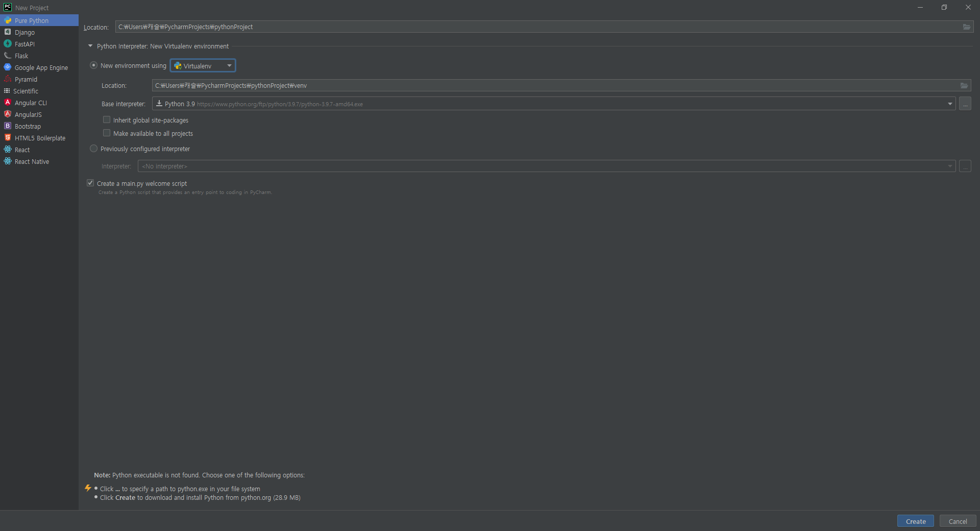
Task: Select Scientific project type
Action: click(39, 91)
